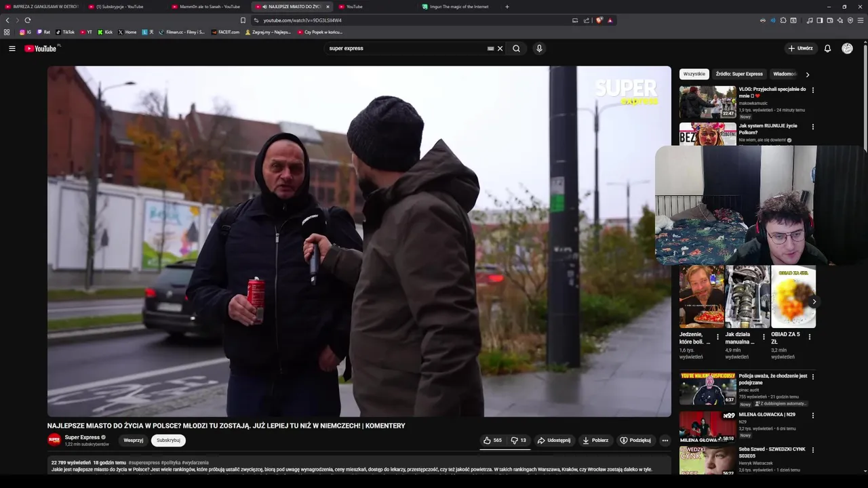Screen dimensions: 868x488
Task: Switch to Subskrypcje - YouTube tab
Action: pos(124,7)
